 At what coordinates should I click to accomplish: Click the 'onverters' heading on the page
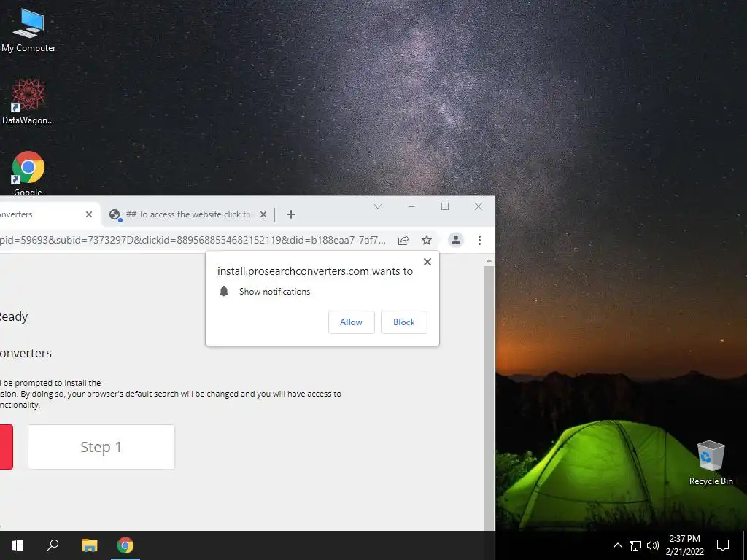[26, 354]
